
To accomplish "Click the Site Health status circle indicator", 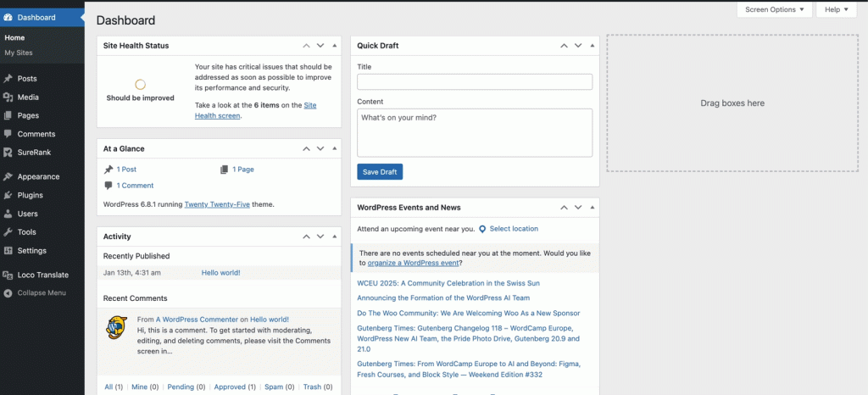I will pyautogui.click(x=140, y=85).
